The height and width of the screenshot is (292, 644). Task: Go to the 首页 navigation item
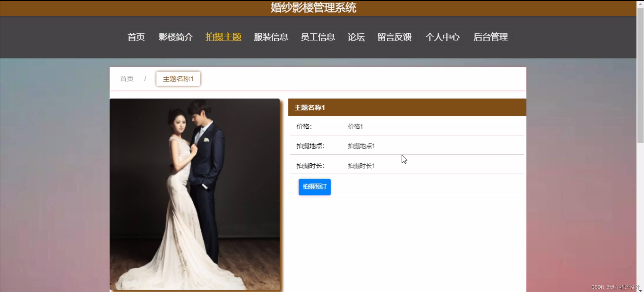(x=136, y=37)
